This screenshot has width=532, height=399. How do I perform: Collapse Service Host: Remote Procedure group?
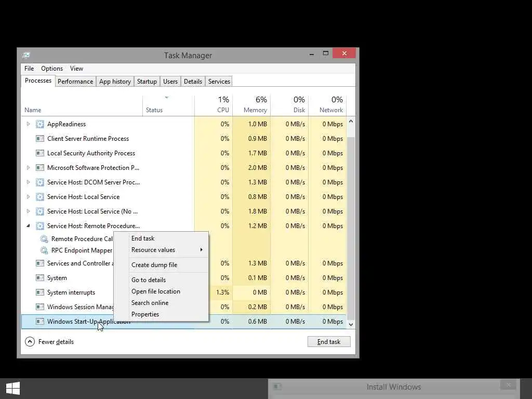point(28,226)
